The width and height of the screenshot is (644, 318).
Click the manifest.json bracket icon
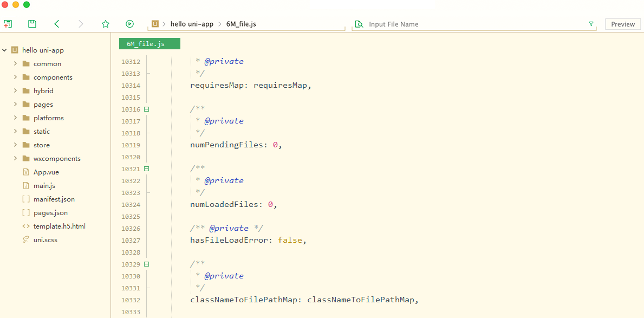pos(26,199)
